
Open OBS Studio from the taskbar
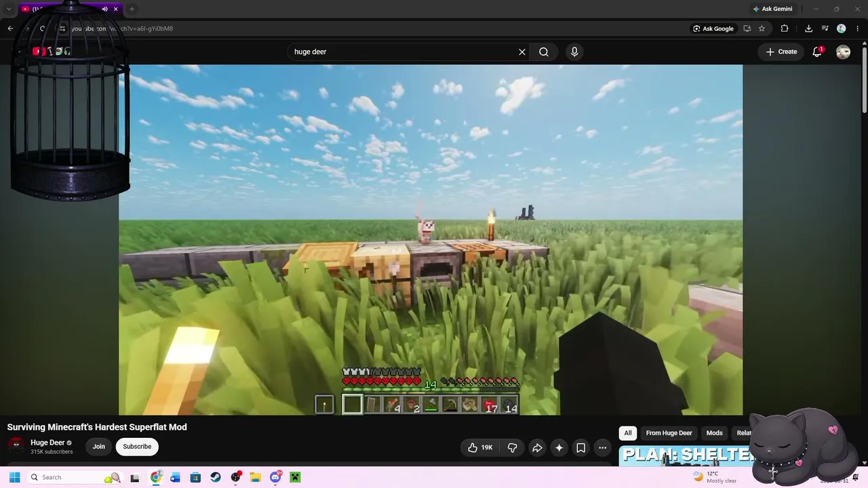click(235, 477)
